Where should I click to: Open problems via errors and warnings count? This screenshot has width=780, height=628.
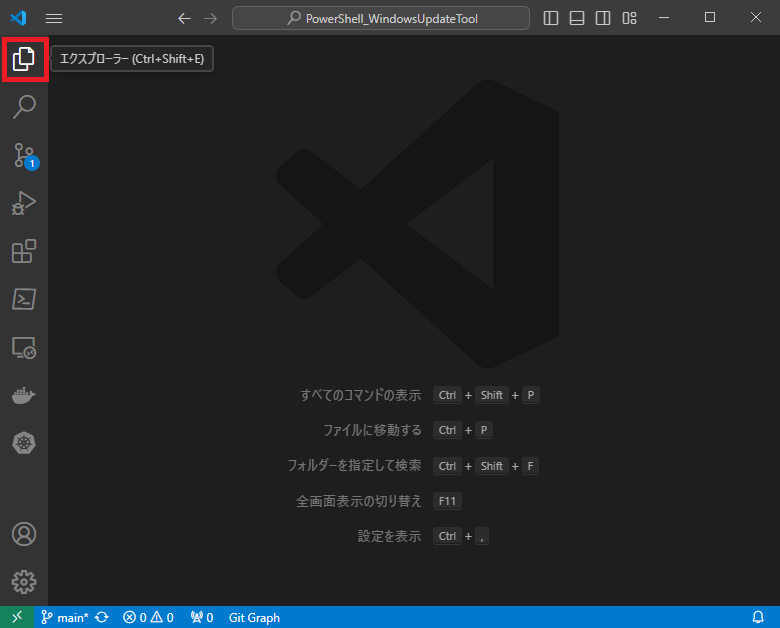click(x=148, y=618)
